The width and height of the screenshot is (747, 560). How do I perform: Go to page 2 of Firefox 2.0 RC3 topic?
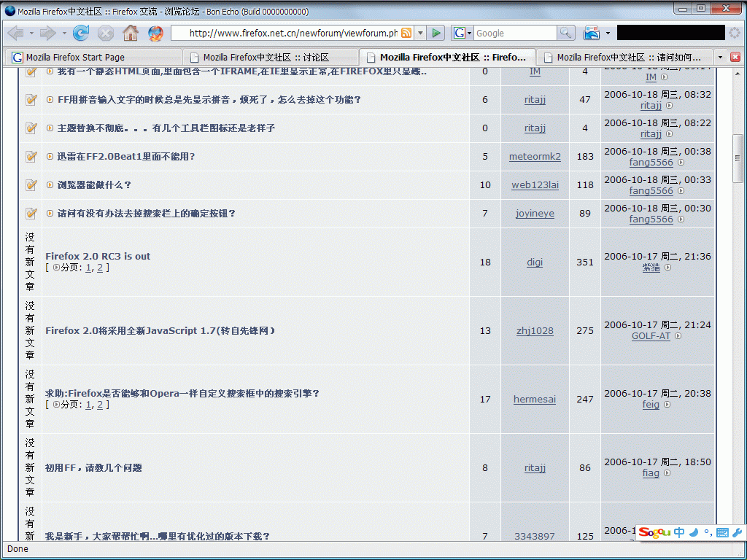click(100, 268)
